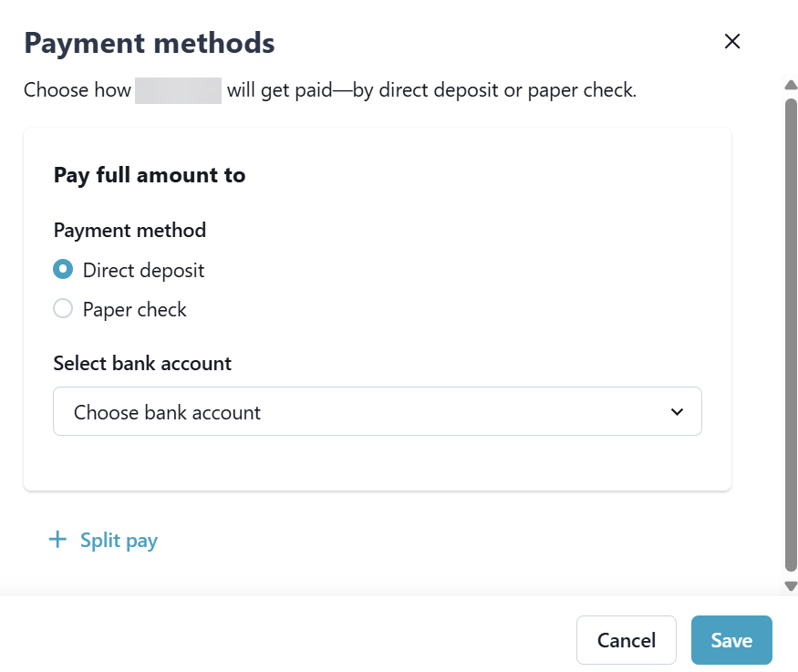Click the Payment methods dialog title
Image resolution: width=798 pixels, height=672 pixels.
149,42
